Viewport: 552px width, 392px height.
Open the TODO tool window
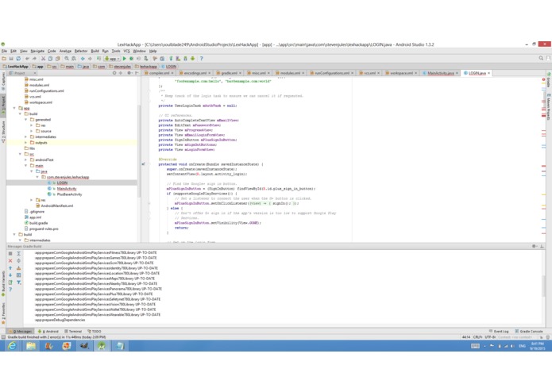[x=95, y=332]
